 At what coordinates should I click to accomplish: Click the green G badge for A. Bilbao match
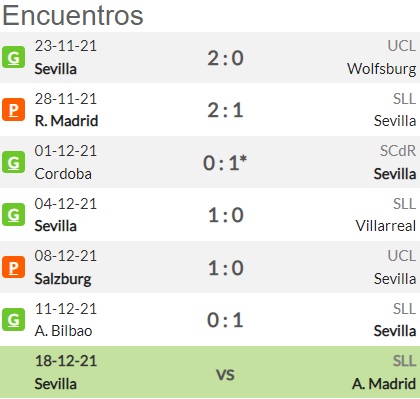click(x=13, y=319)
